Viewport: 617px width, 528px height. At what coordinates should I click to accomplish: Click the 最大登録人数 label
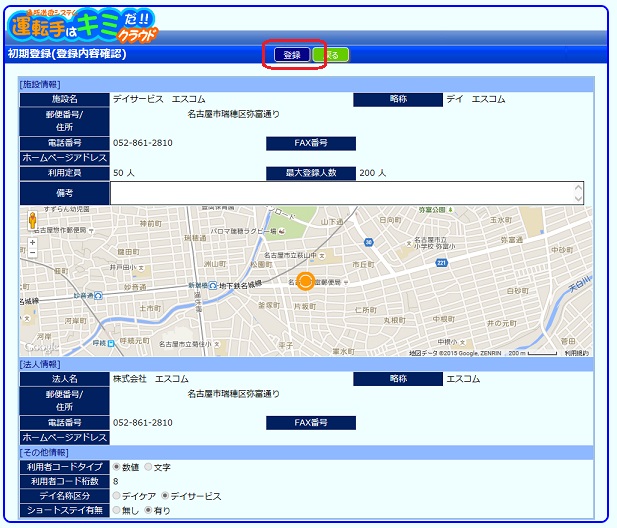[x=311, y=173]
